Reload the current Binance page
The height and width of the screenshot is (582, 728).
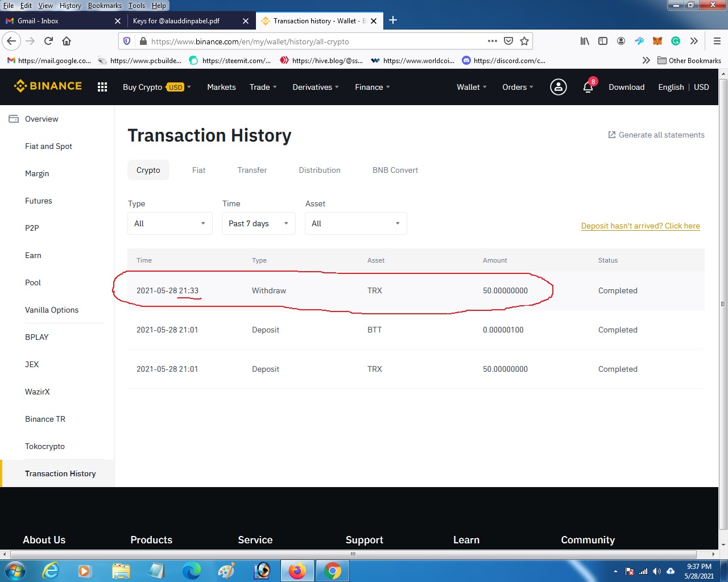point(48,41)
